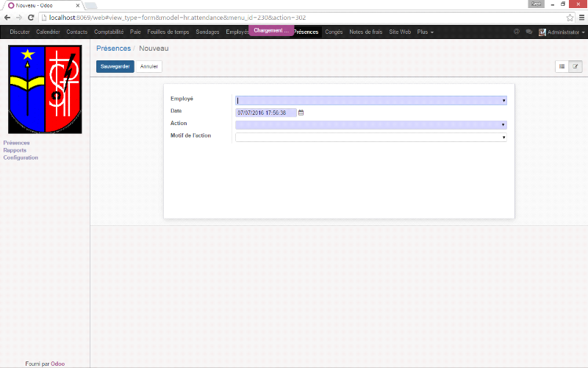Screen dimensions: 588x368
Task: Minimize the browser window
Action: pos(553,4)
